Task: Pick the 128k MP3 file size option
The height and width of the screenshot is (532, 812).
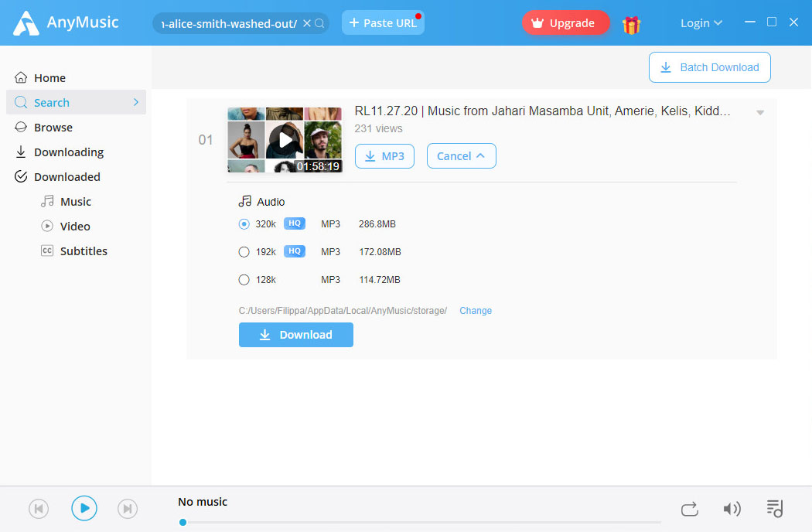Action: coord(244,279)
